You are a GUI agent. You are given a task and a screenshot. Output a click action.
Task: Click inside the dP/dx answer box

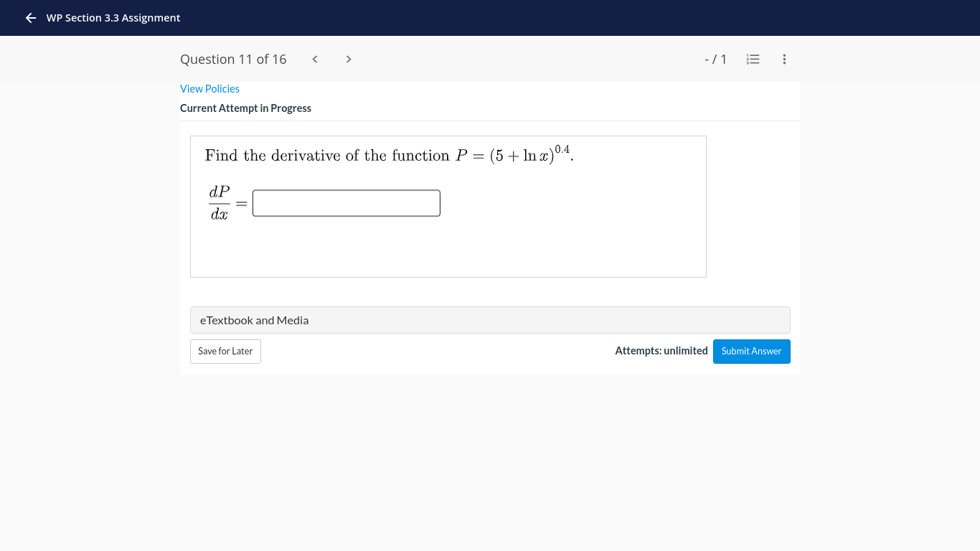346,203
